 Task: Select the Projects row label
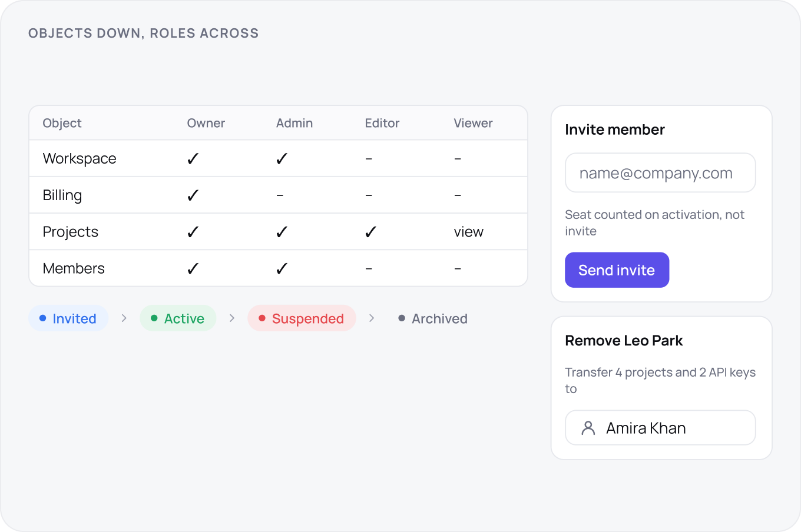70,232
